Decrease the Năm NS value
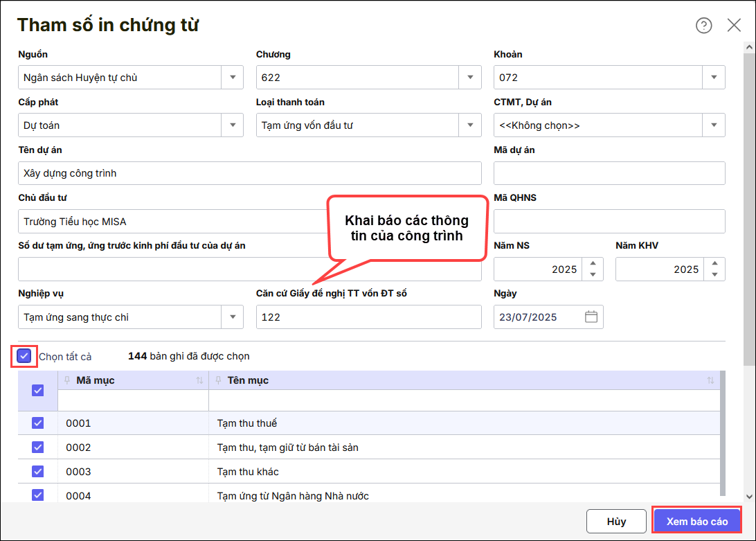The image size is (756, 541). tap(593, 274)
